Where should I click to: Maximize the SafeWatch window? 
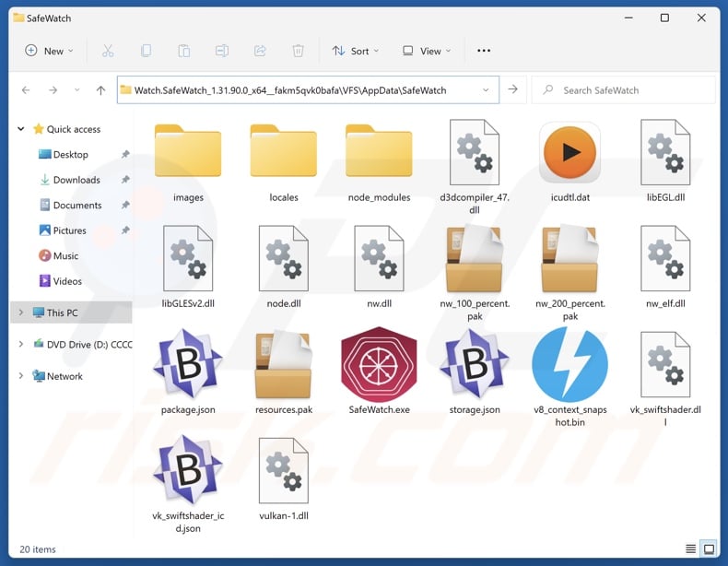point(664,18)
